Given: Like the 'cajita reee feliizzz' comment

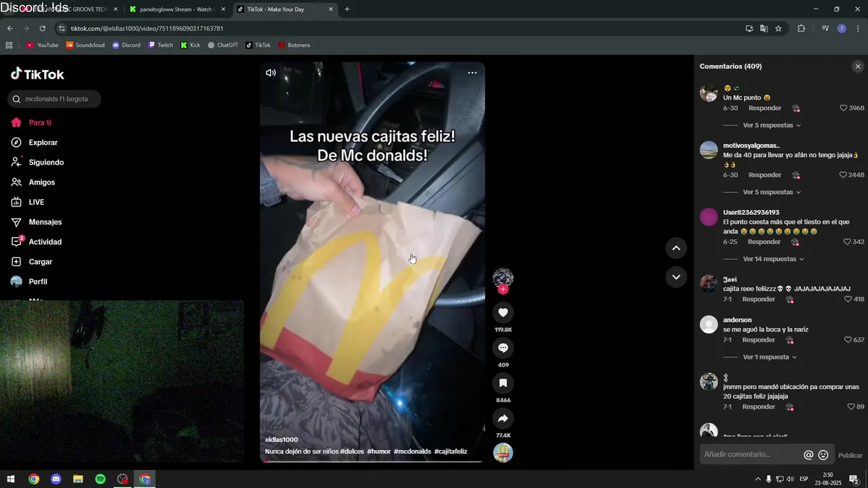Looking at the screenshot, I should coord(848,299).
